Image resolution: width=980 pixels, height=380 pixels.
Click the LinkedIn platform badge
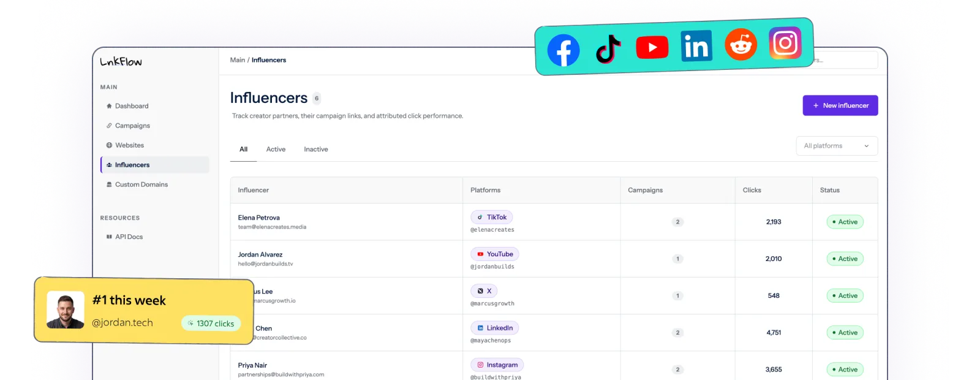coord(495,328)
